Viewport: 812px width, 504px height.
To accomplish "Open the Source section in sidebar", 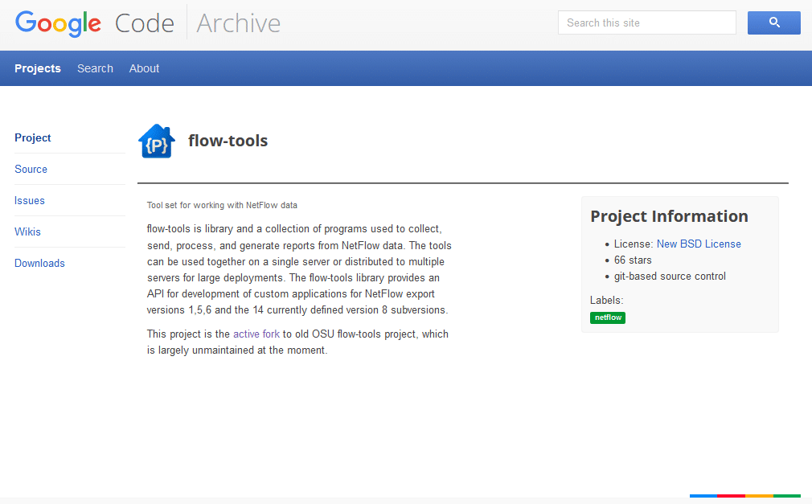I will (31, 170).
